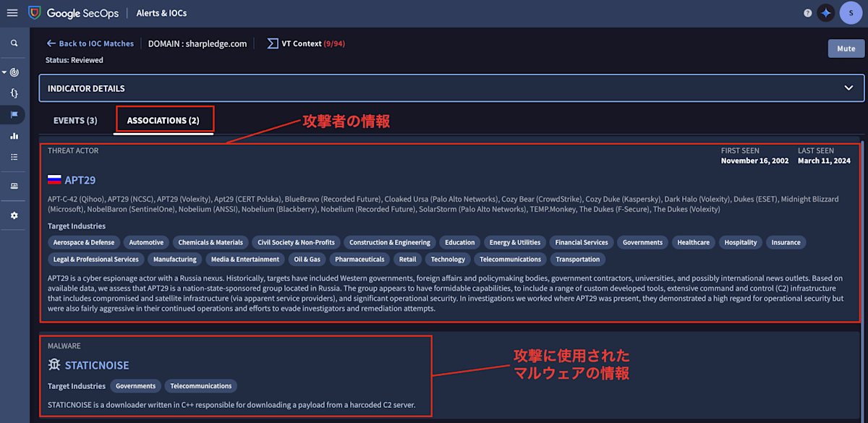The image size is (868, 423).
Task: Click the Education industry chip
Action: click(460, 242)
